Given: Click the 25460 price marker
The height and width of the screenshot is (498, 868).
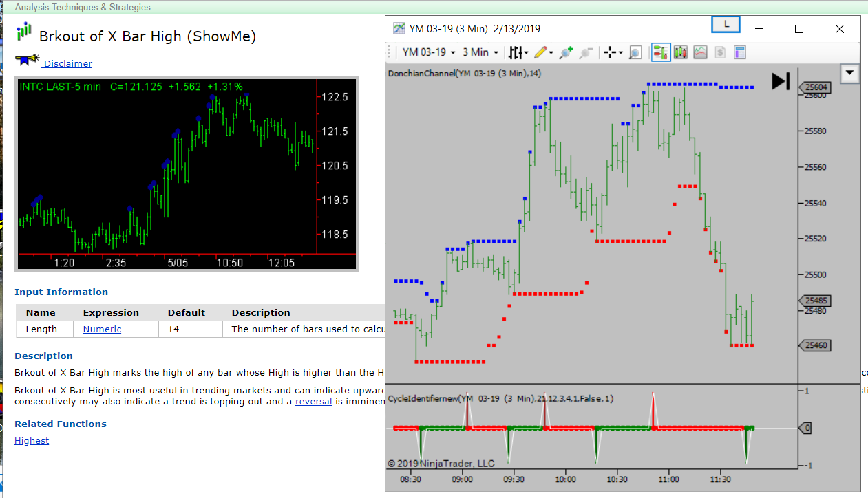Looking at the screenshot, I should 816,345.
